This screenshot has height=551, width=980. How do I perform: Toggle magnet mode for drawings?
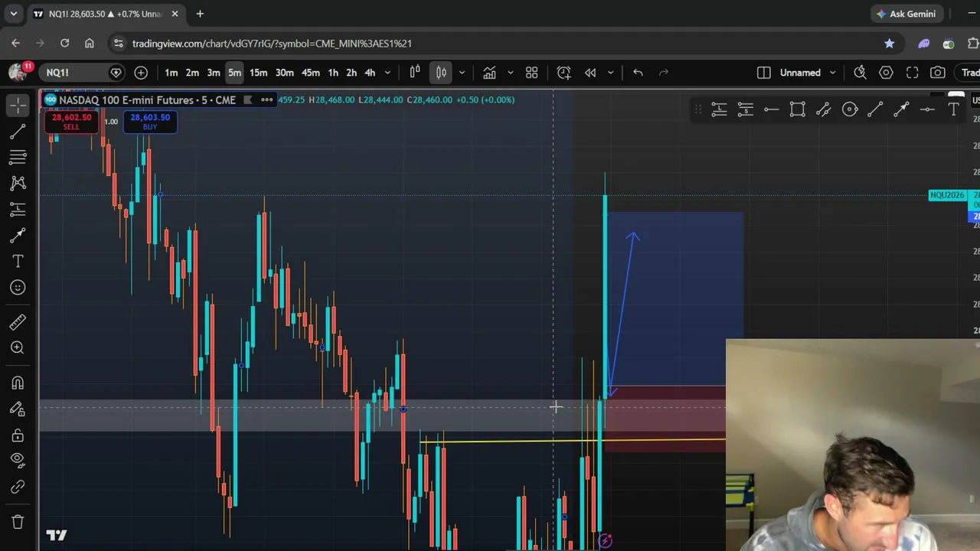(x=18, y=383)
